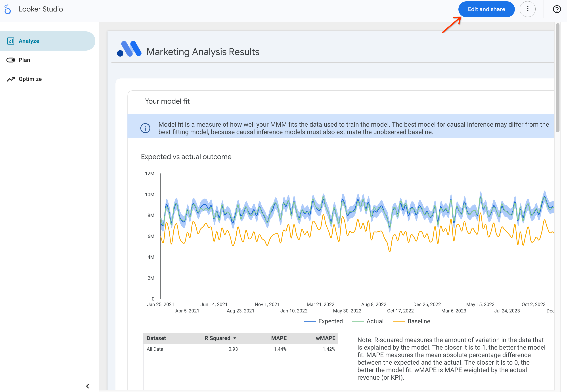Click the Looker Studio title text

point(41,9)
